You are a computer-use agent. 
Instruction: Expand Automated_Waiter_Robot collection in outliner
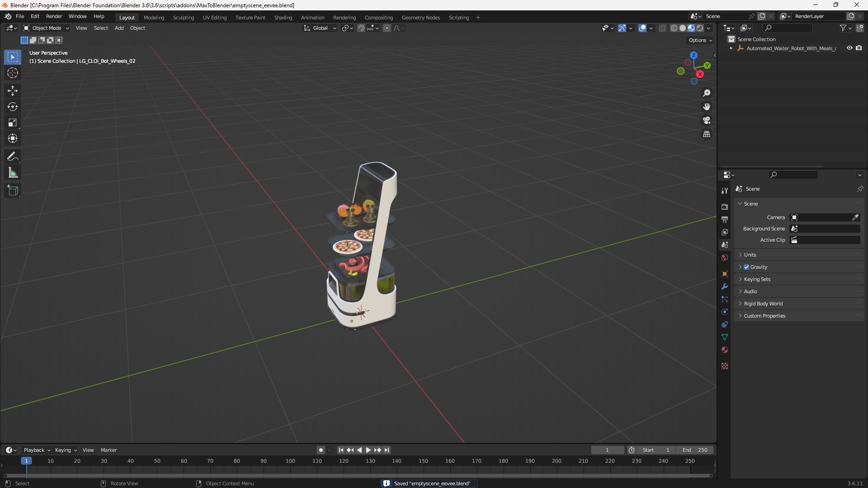[731, 48]
